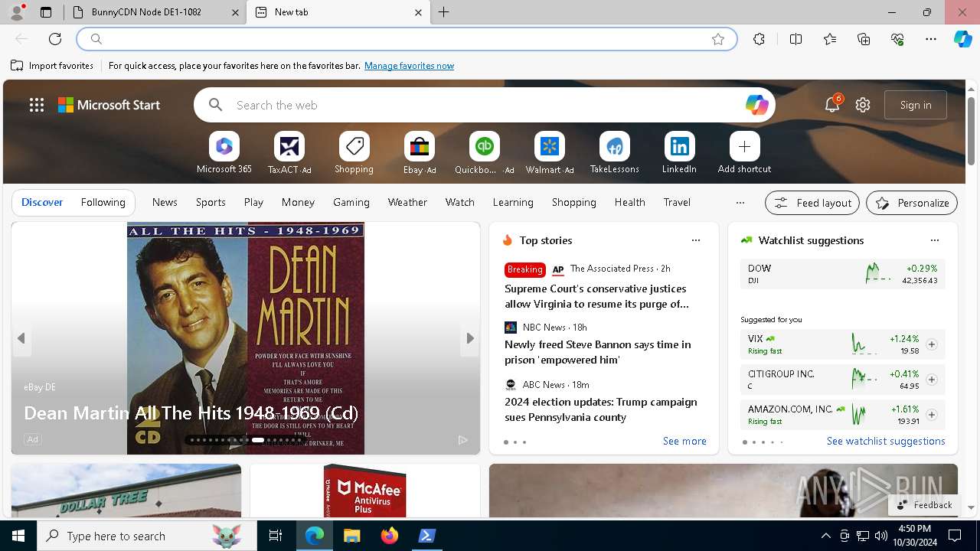The height and width of the screenshot is (551, 980).
Task: Open notifications bell
Action: click(x=832, y=105)
